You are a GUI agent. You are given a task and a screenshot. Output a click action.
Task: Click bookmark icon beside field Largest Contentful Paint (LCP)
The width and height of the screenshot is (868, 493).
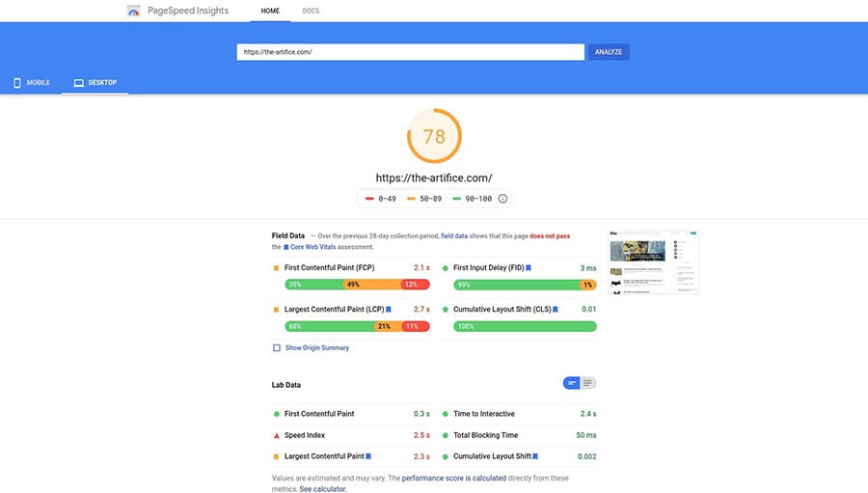pos(389,310)
